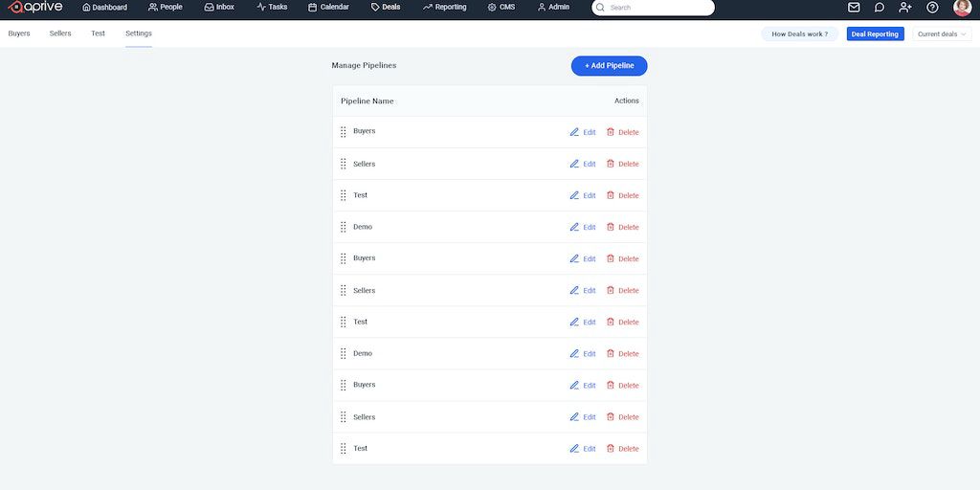Click the Add Pipeline button
This screenshot has width=980, height=490.
pyautogui.click(x=609, y=66)
